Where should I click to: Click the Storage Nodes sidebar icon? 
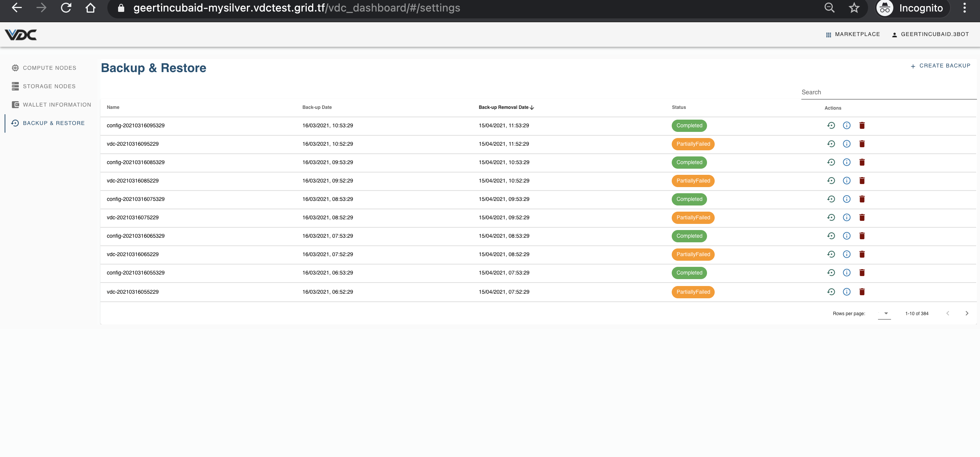click(15, 86)
